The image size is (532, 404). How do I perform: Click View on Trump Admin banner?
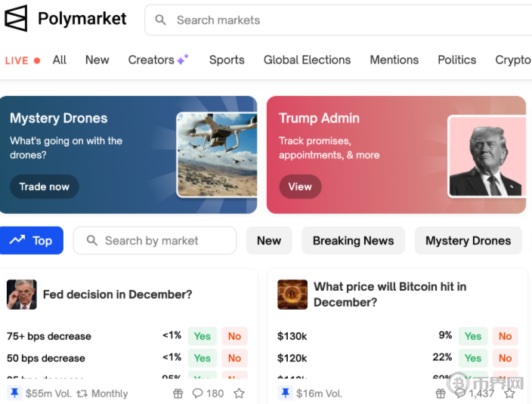click(300, 187)
